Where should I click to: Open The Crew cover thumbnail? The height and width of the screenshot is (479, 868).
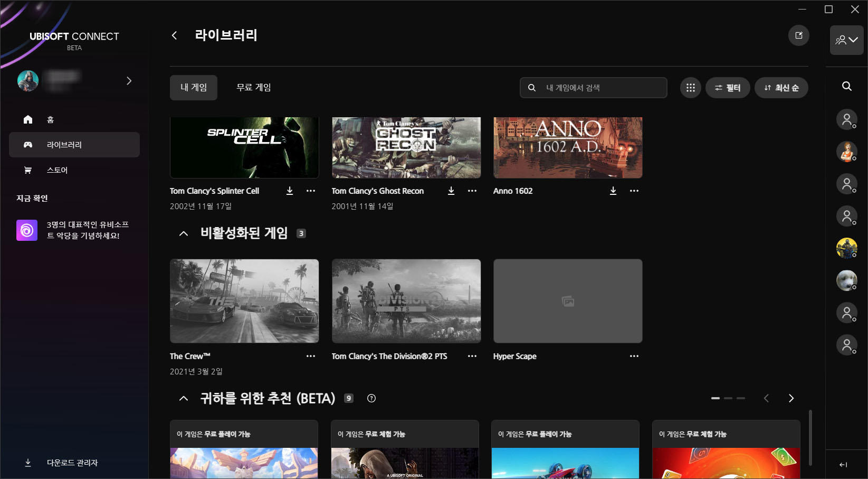[244, 301]
